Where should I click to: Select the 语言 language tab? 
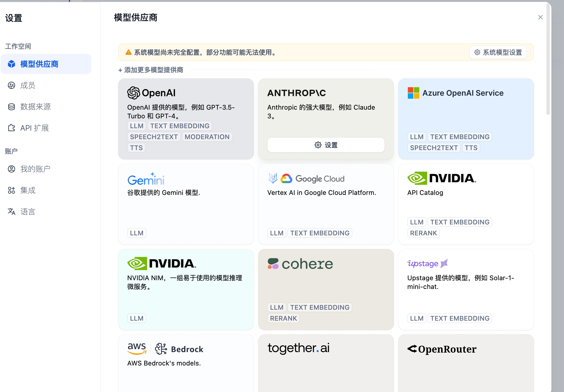click(46, 212)
